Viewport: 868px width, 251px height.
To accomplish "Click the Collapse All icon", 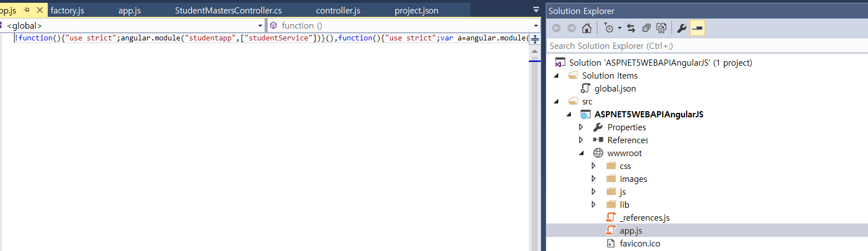I will (x=646, y=28).
